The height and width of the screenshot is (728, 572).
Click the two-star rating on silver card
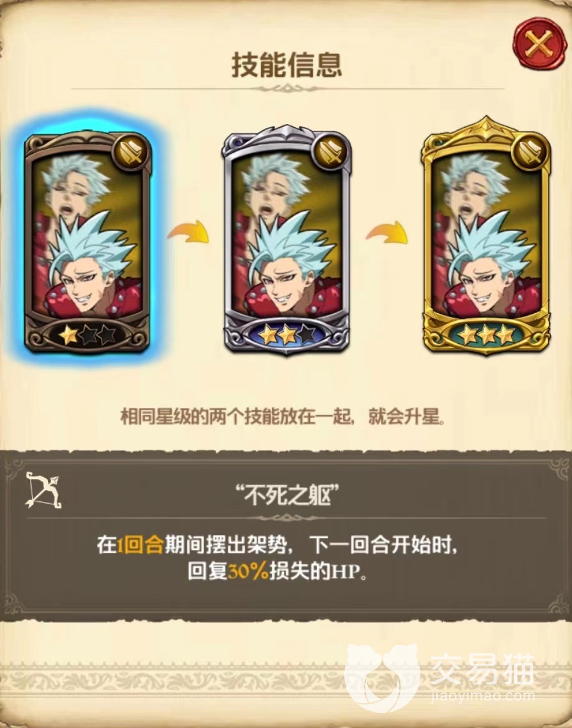[286, 334]
